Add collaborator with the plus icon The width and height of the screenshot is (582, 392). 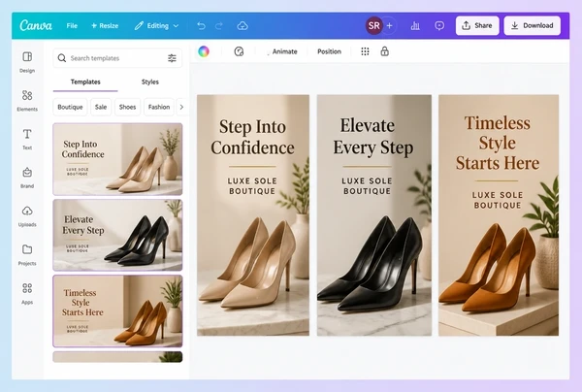coord(389,25)
